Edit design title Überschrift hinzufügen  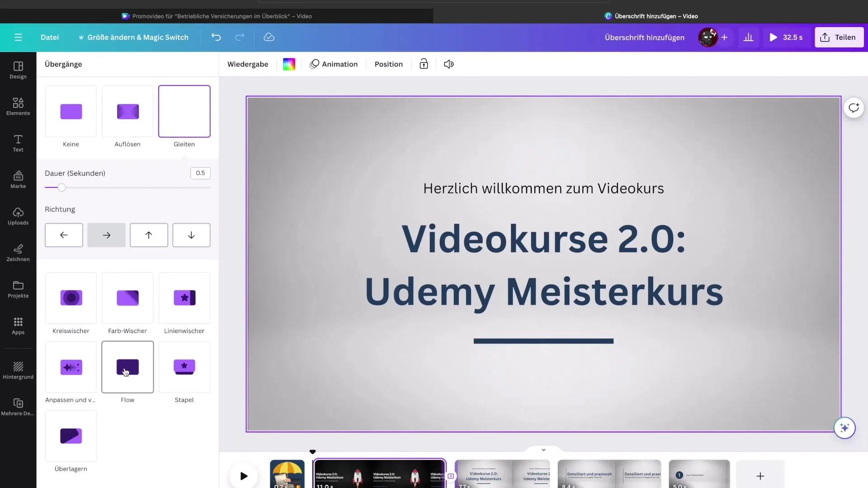click(x=645, y=38)
